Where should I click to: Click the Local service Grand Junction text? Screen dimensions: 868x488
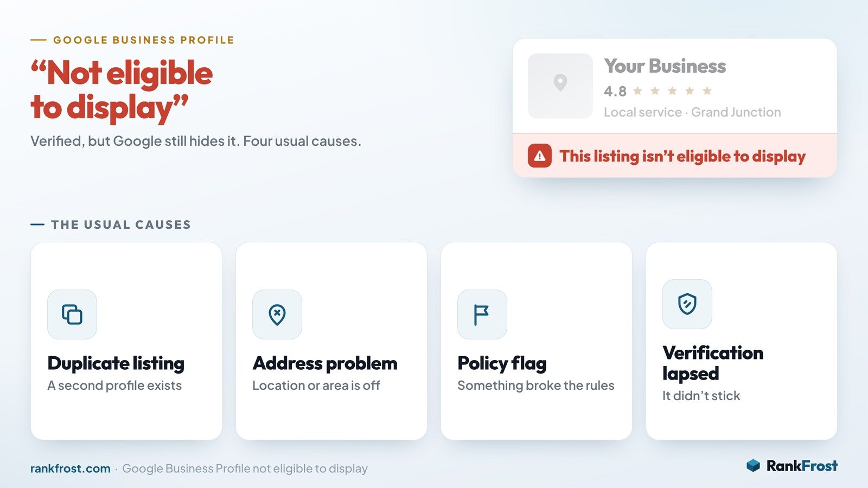[693, 112]
